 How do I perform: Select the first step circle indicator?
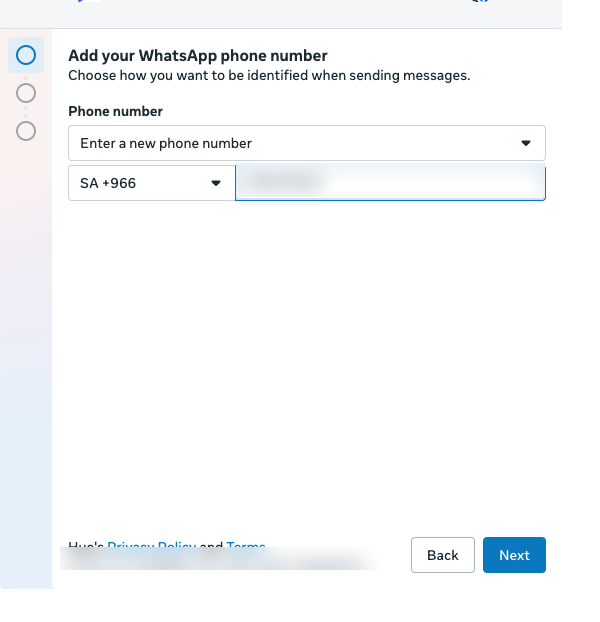[x=26, y=55]
